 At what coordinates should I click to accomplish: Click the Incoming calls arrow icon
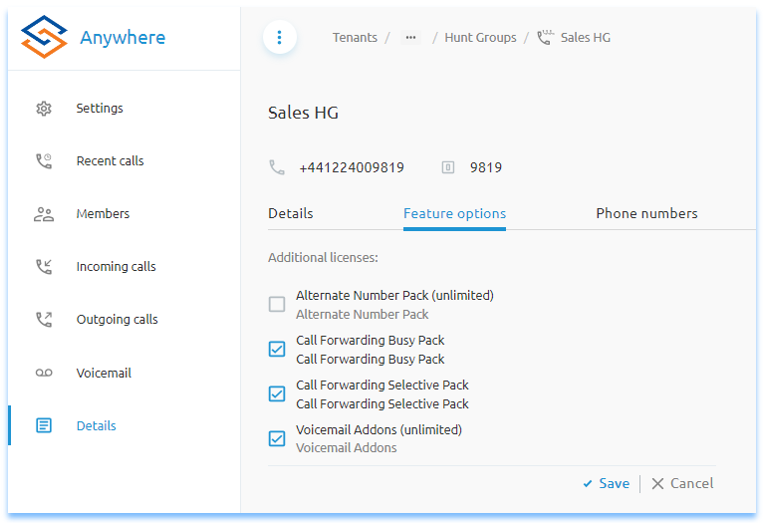point(44,267)
